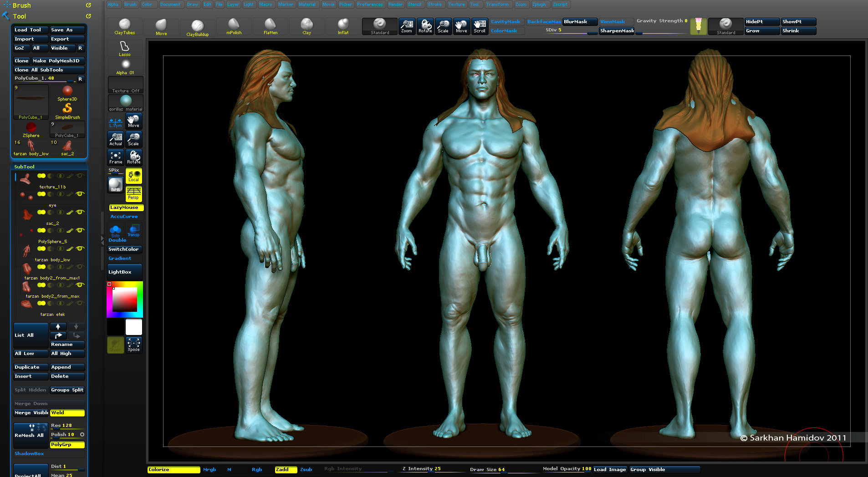Viewport: 868px width, 477px height.
Task: Click the top shelf Rotate icon
Action: tap(425, 26)
